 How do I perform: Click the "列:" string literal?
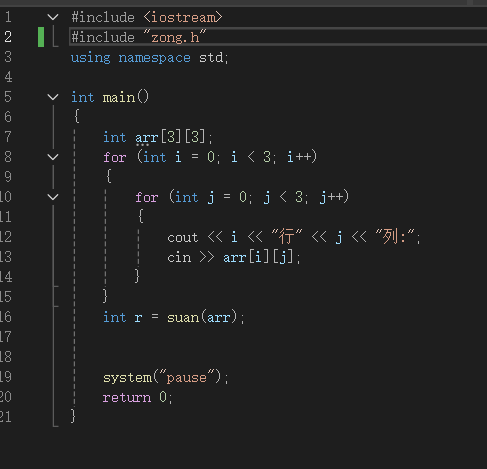click(x=395, y=237)
